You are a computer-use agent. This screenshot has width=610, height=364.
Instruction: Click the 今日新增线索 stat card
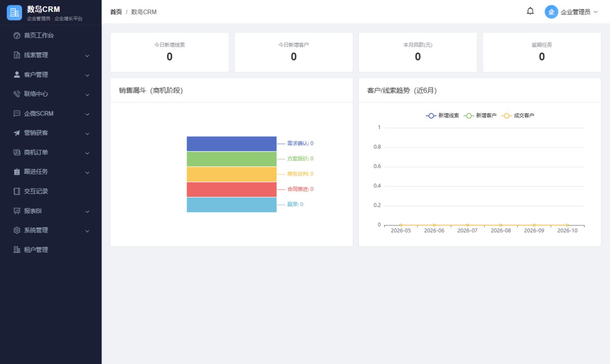coord(170,52)
